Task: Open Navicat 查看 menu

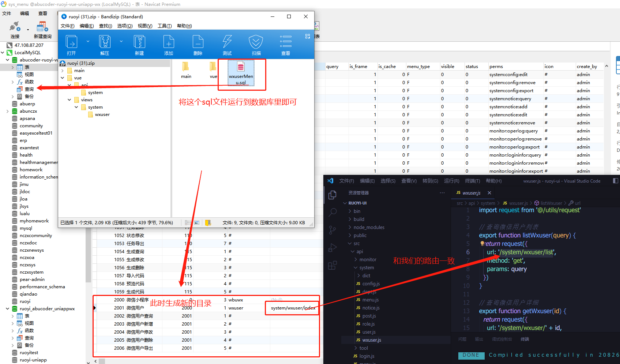Action: coord(43,13)
